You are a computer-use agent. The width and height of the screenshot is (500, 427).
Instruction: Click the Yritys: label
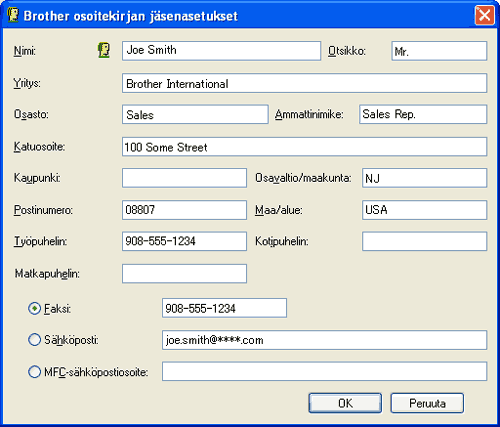[27, 83]
